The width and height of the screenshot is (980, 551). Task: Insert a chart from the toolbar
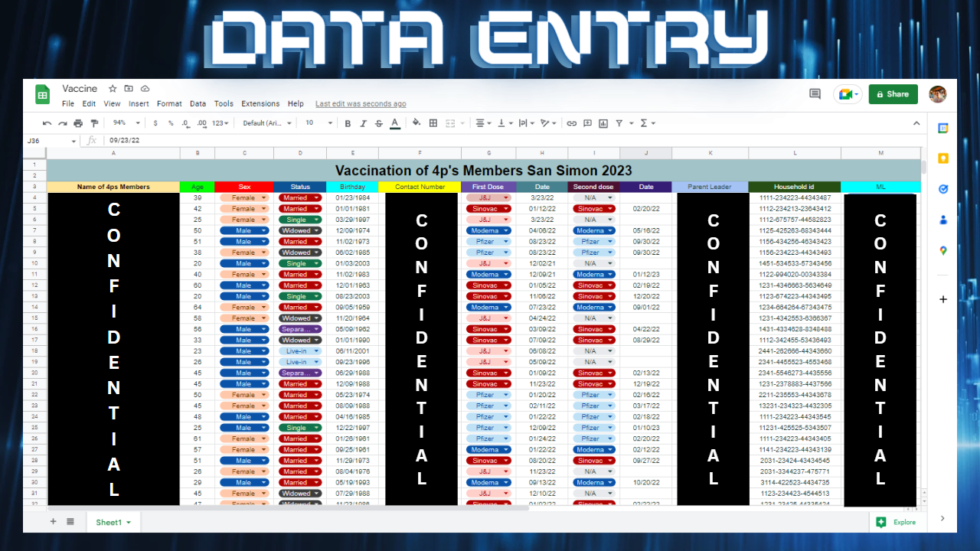click(603, 123)
